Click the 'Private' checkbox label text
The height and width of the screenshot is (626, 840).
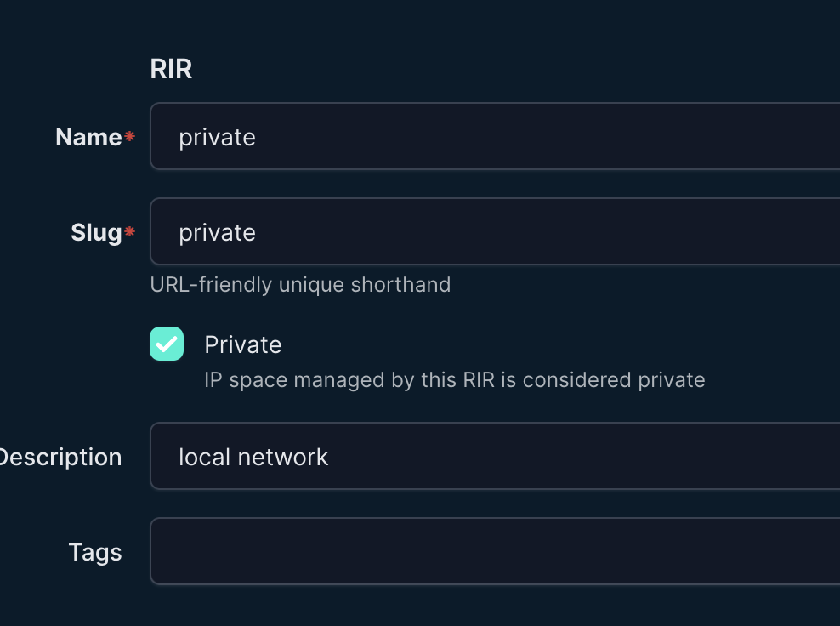[x=242, y=344]
